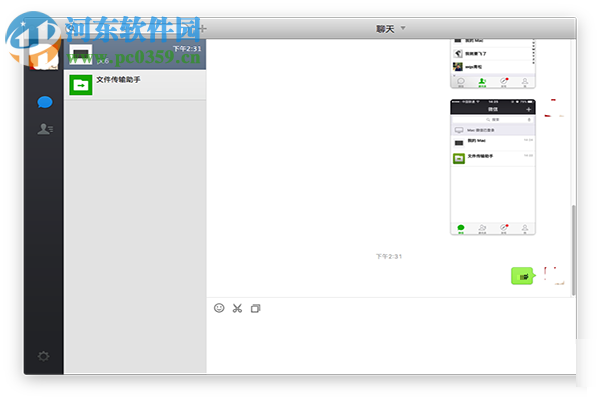This screenshot has width=600, height=400.
Task: Open the contacts list icon in sidebar
Action: pyautogui.click(x=45, y=129)
